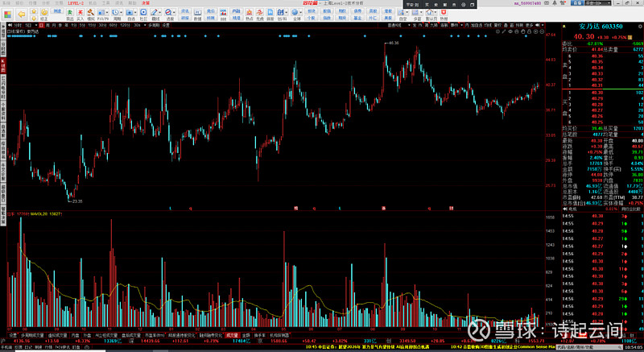Open the red LEVEL-2 menu
Screen dimensions: 644x352
pyautogui.click(x=76, y=3)
